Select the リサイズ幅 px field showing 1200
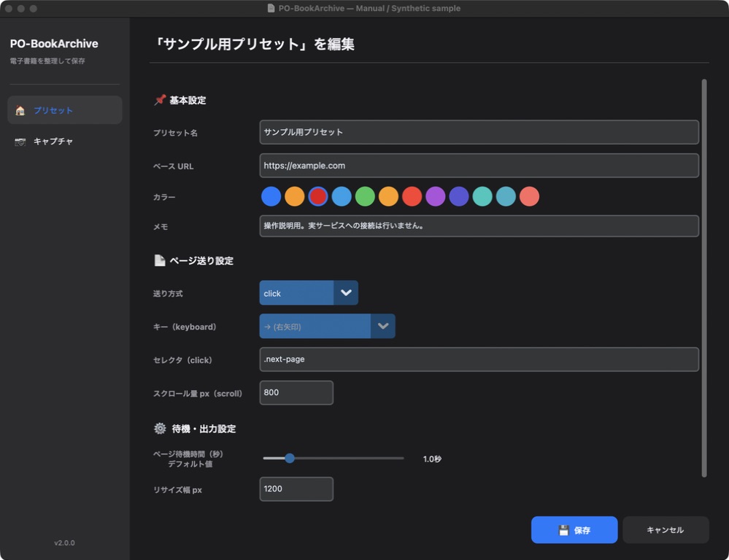729x560 pixels. point(296,489)
